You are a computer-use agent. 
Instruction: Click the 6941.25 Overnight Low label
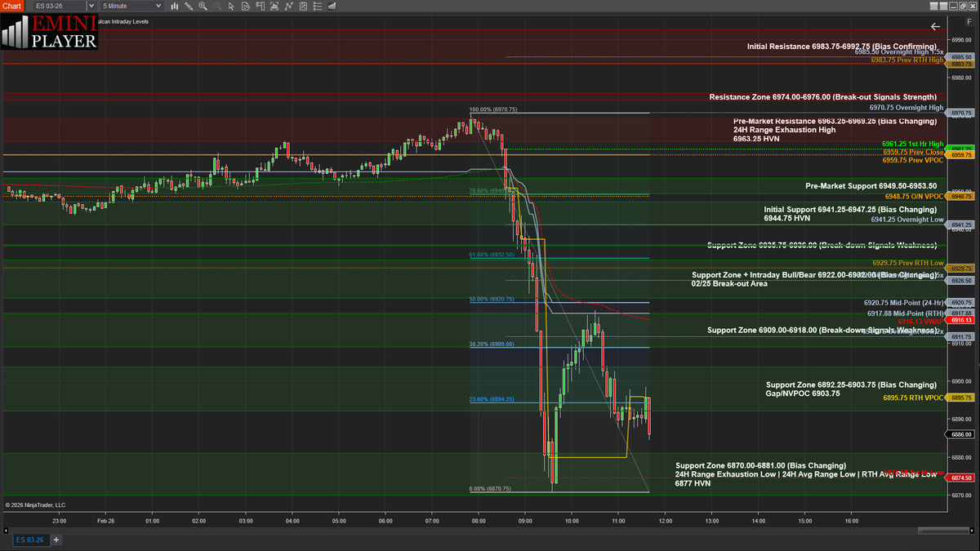tap(907, 219)
